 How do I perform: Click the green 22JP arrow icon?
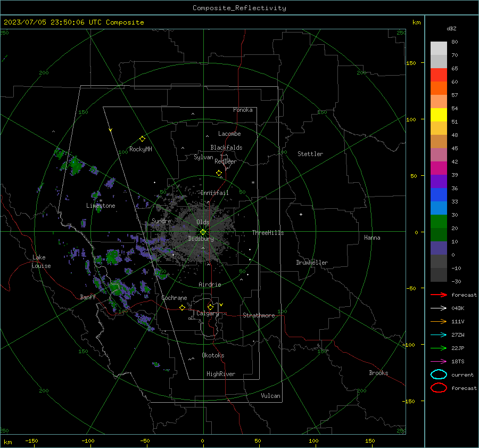click(439, 348)
